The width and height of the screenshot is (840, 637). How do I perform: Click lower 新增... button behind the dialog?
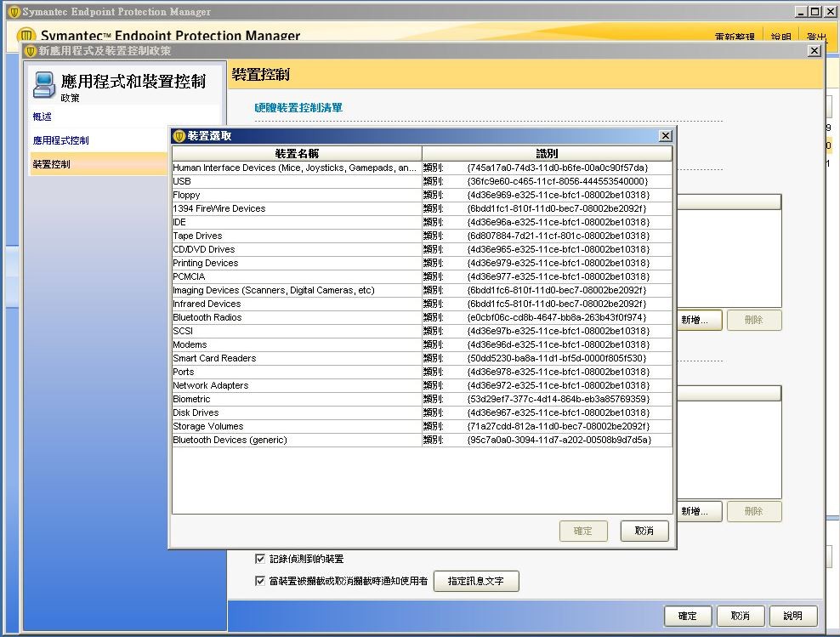(x=699, y=511)
